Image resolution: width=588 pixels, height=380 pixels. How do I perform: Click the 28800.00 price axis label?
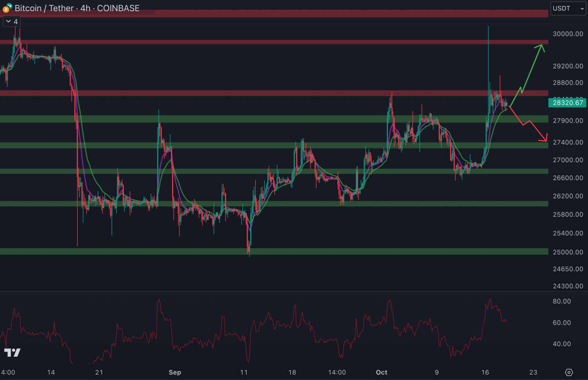click(568, 83)
